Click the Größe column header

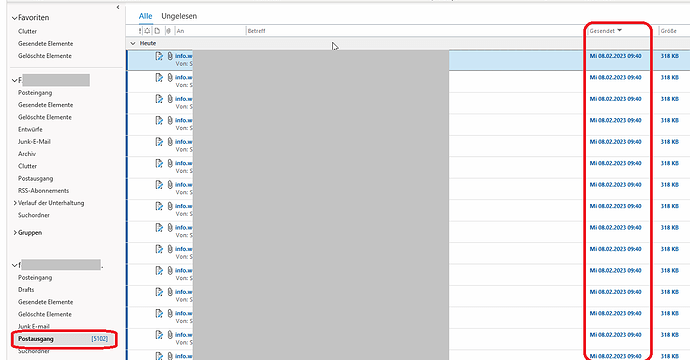(668, 31)
